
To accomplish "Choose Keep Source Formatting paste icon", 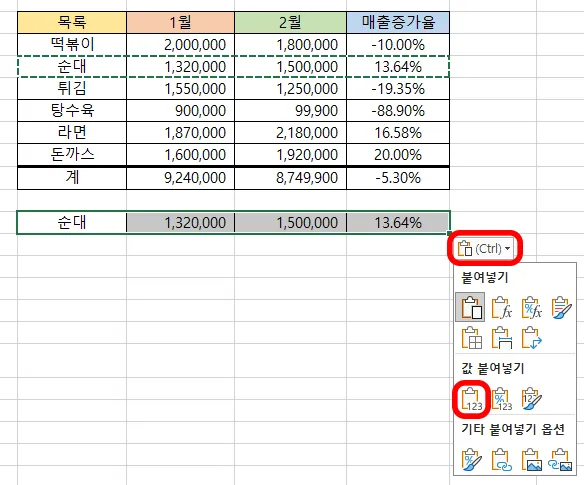I will (x=561, y=307).
